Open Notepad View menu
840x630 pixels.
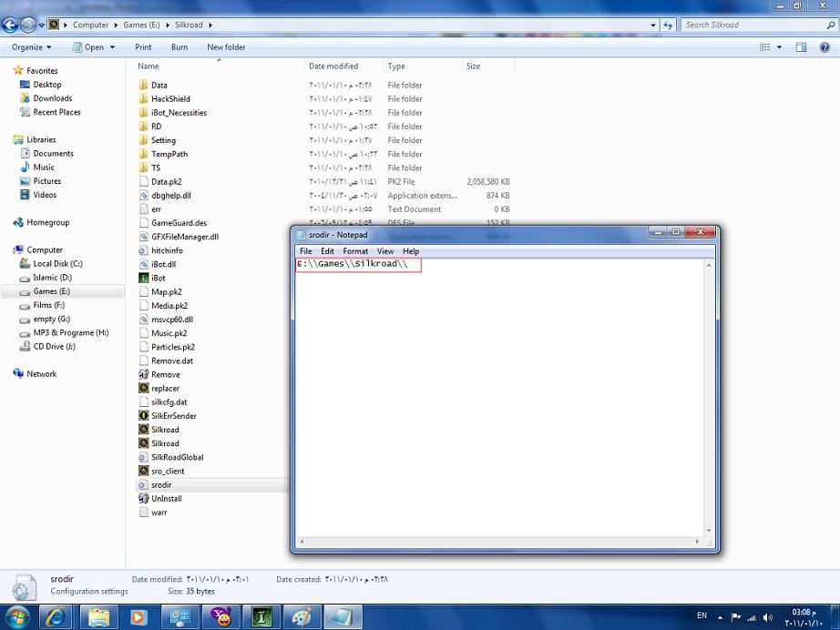click(x=385, y=251)
